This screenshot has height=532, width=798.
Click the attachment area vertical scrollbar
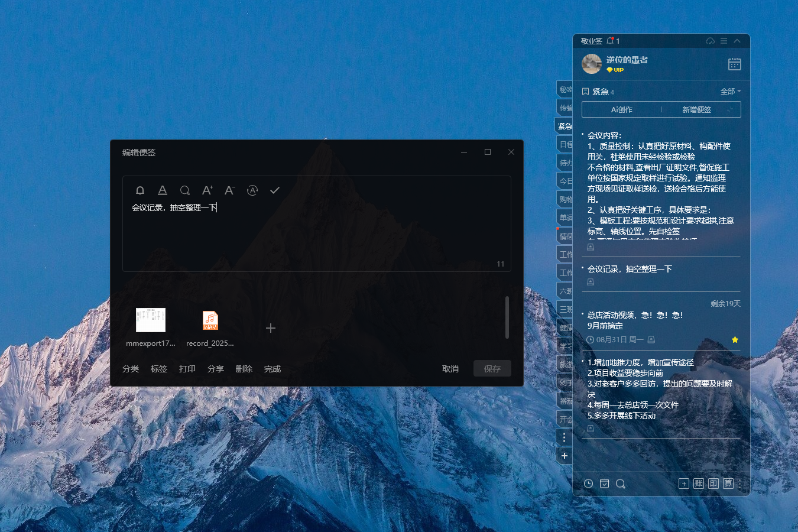pyautogui.click(x=507, y=317)
